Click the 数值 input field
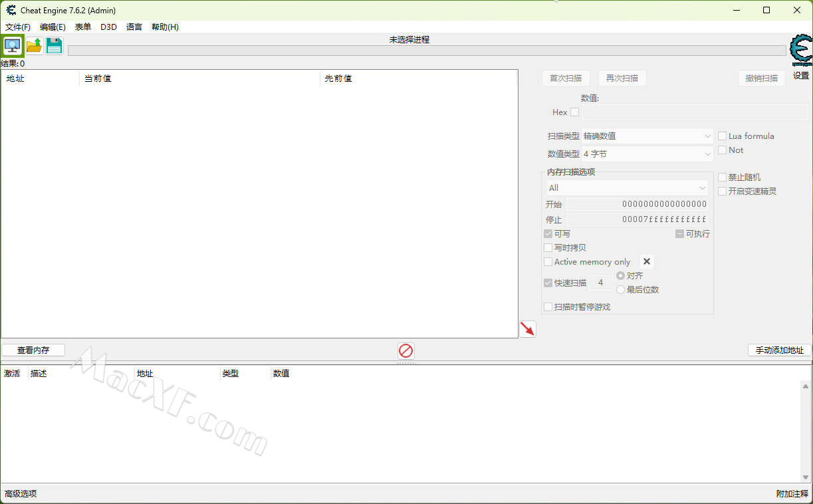This screenshot has width=813, height=504. (694, 112)
